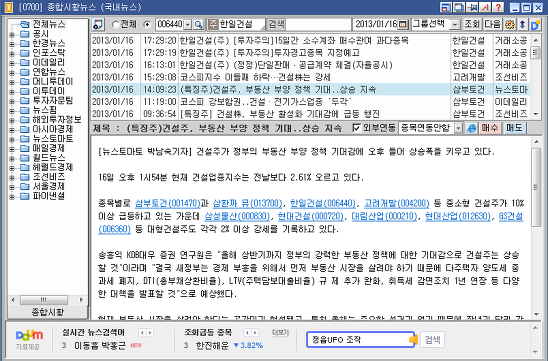
Task: Open the 종목연동안함 dropdown
Action: [458, 128]
